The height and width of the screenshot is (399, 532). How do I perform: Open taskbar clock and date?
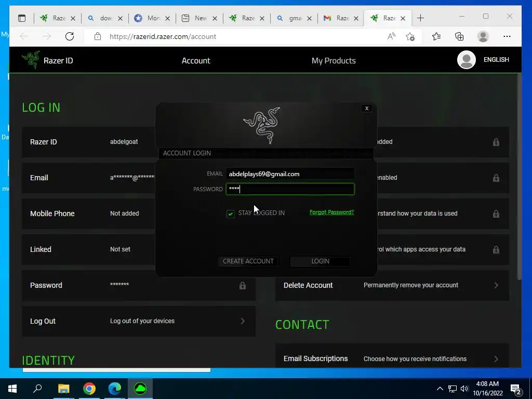pos(487,389)
